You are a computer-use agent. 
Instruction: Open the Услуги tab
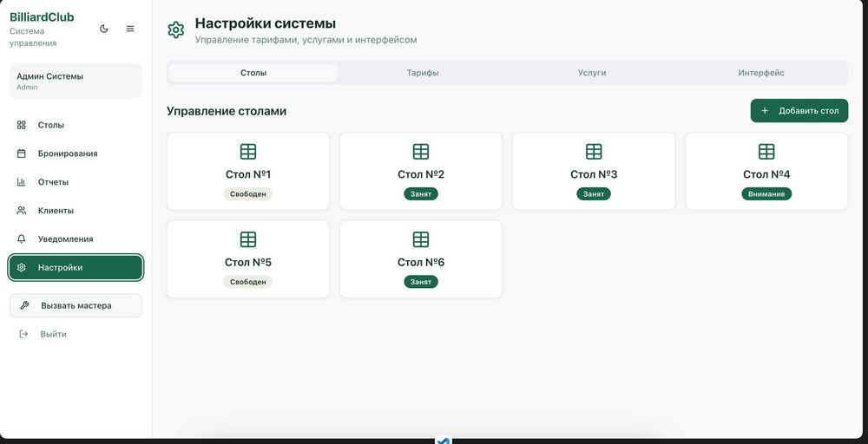click(x=592, y=73)
